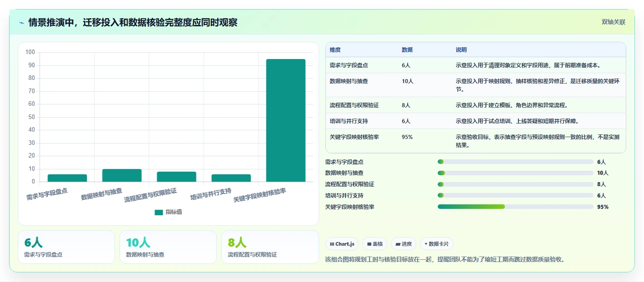Viewport: 644px width, 282px height.
Task: Click the footer note about 数据质量验收
Action: click(445, 260)
